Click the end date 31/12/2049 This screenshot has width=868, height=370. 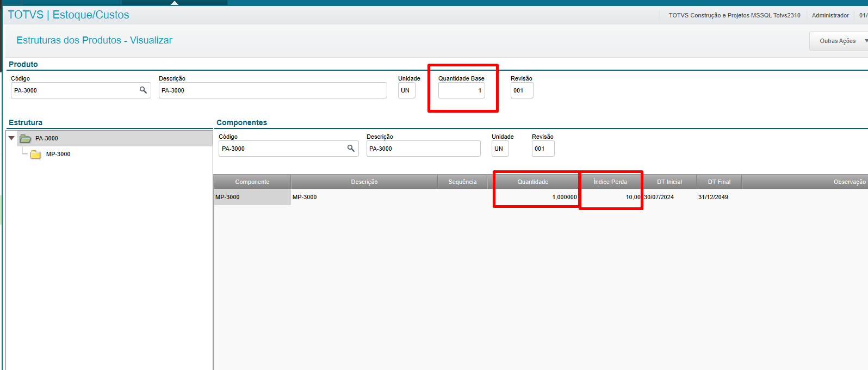click(x=713, y=197)
